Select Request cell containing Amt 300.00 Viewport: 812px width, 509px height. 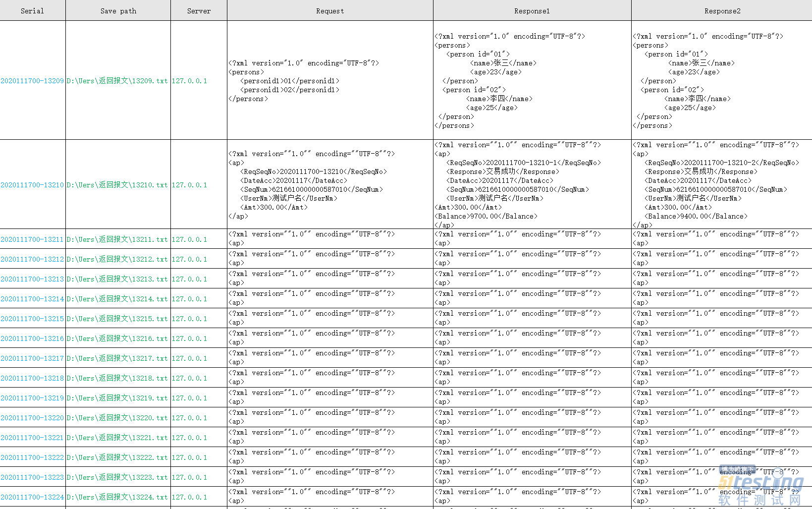(330, 184)
